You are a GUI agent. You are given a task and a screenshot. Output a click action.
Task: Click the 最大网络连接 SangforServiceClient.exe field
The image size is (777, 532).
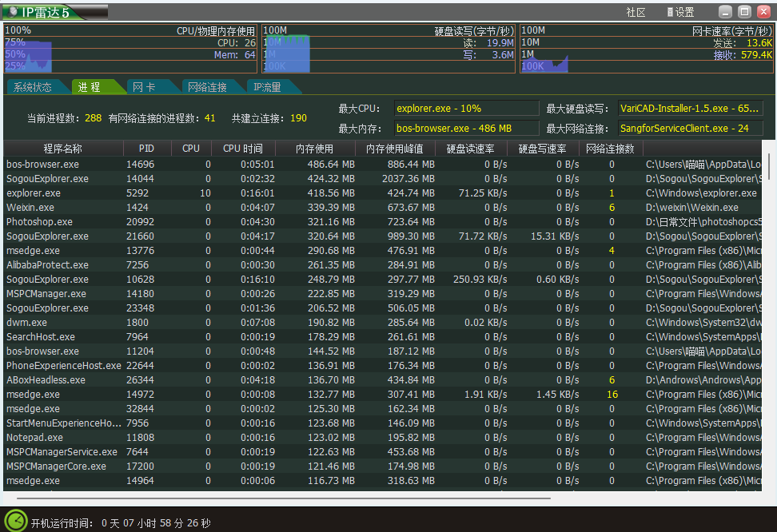point(689,129)
